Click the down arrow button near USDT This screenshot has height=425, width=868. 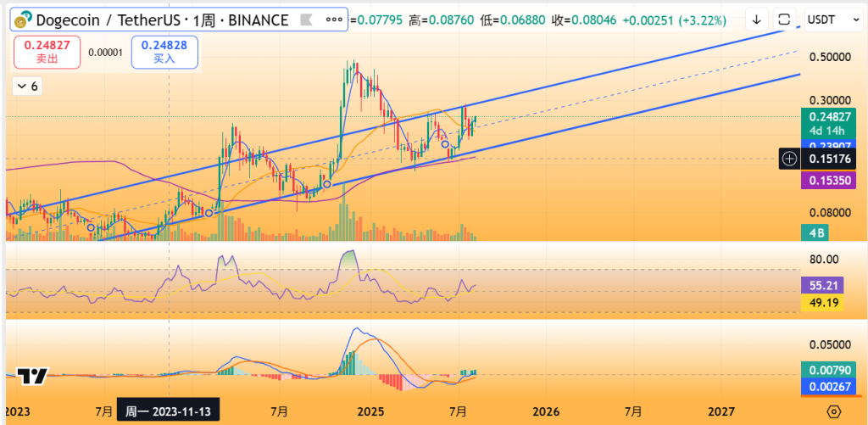pyautogui.click(x=756, y=20)
